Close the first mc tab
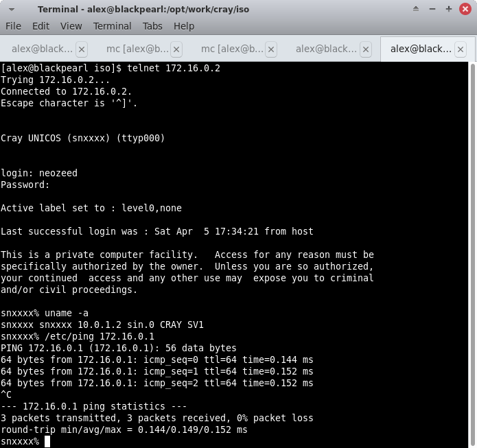The height and width of the screenshot is (448, 477). pyautogui.click(x=176, y=49)
